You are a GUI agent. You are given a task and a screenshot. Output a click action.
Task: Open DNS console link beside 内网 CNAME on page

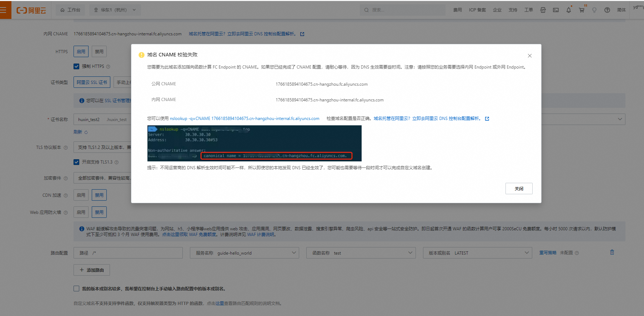(x=242, y=34)
